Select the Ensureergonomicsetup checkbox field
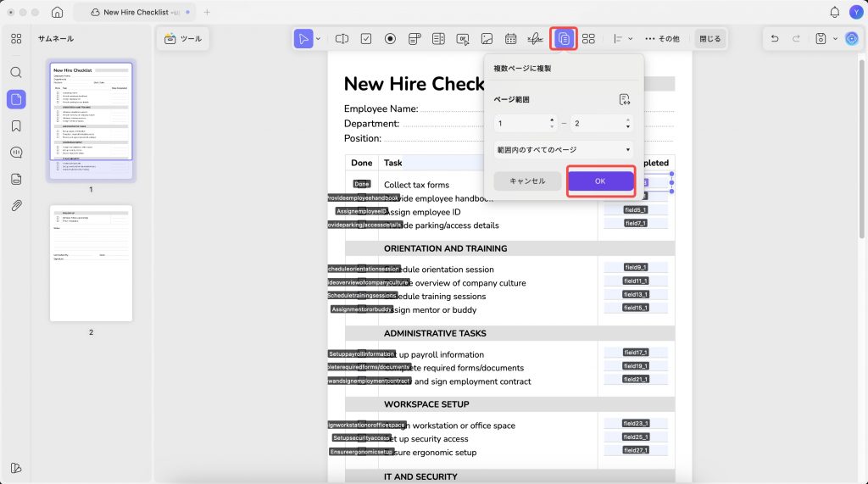The height and width of the screenshot is (484, 868). pyautogui.click(x=361, y=451)
